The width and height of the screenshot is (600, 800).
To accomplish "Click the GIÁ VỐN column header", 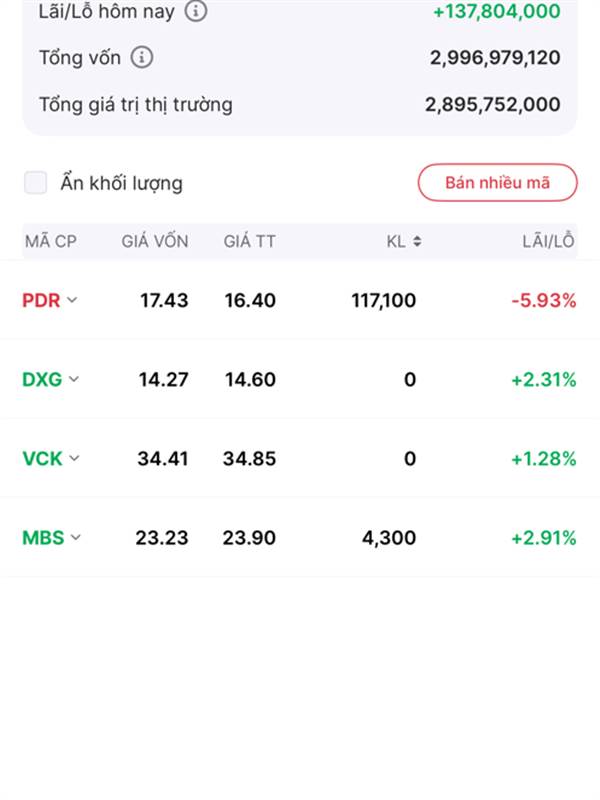I will (x=155, y=241).
